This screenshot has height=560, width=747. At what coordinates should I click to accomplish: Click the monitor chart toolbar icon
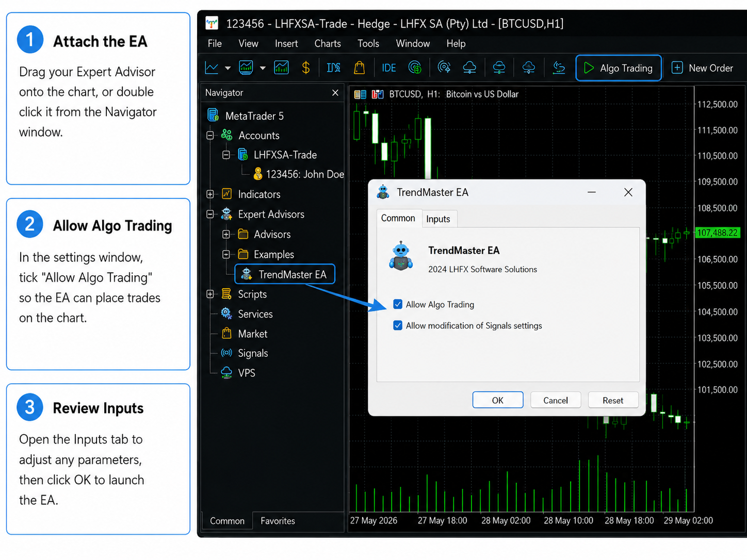(x=246, y=68)
